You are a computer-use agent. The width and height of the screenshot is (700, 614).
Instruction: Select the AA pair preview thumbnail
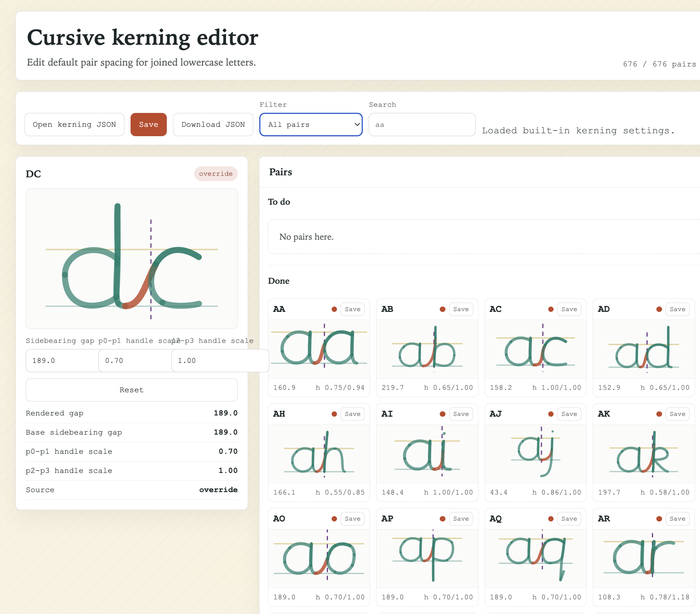[x=319, y=349]
